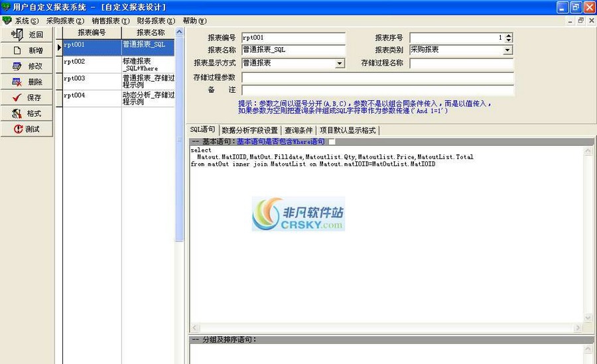
Task: Switch to the SQL语句 tab
Action: [202, 130]
